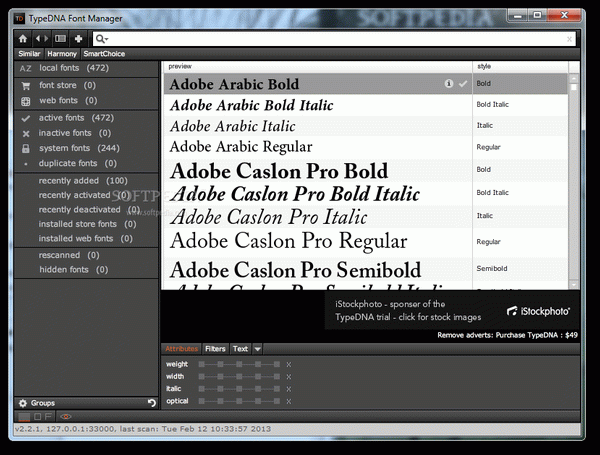Viewport: 600px width, 455px height.
Task: Select recently added (100)
Action: [83, 181]
